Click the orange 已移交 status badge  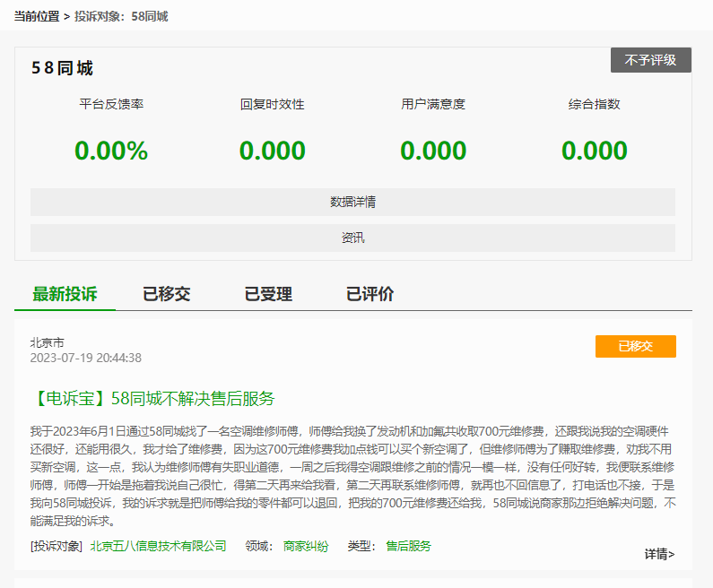coord(635,346)
